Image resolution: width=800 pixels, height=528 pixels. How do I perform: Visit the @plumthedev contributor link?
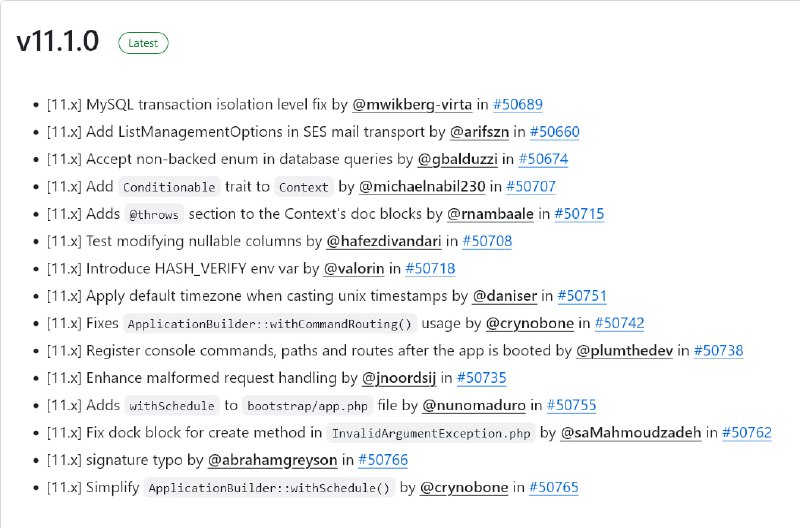point(624,351)
